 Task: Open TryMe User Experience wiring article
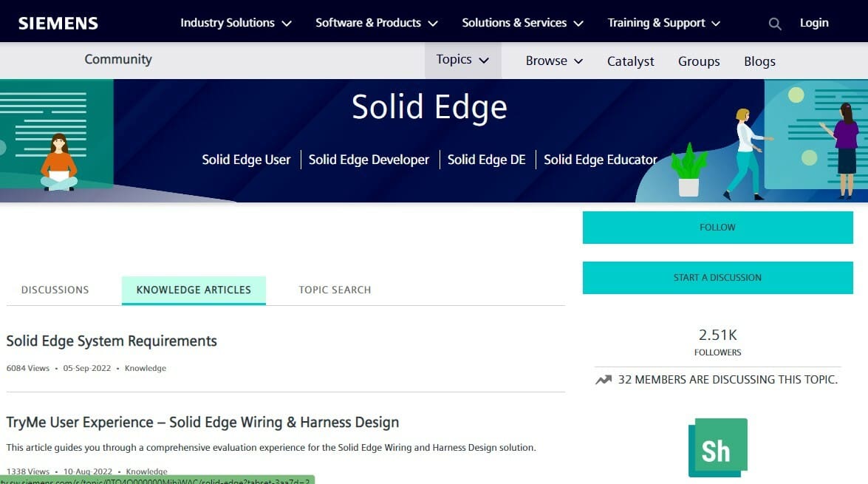coord(202,422)
